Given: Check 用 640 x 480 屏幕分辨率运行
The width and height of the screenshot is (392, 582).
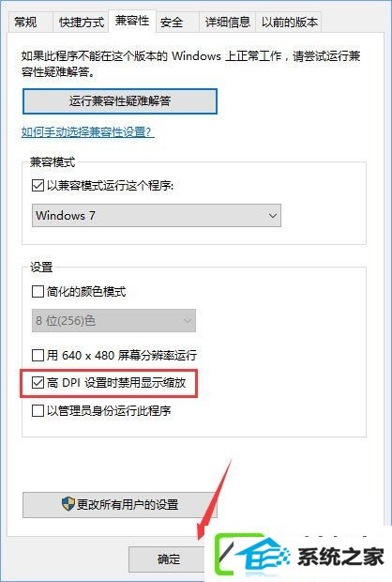Looking at the screenshot, I should click(x=38, y=355).
